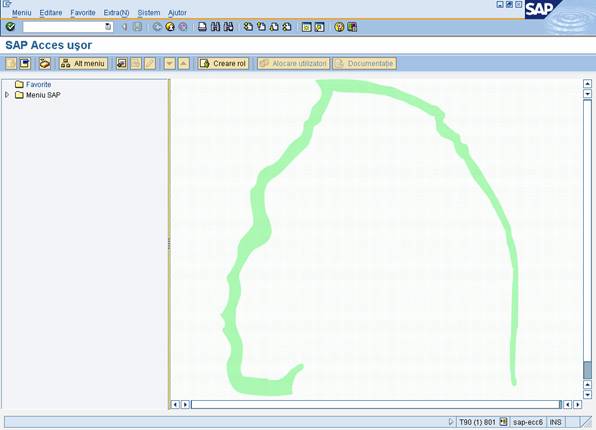Click the Creare rol button
Viewport: 596px width, 430px height.
(223, 63)
